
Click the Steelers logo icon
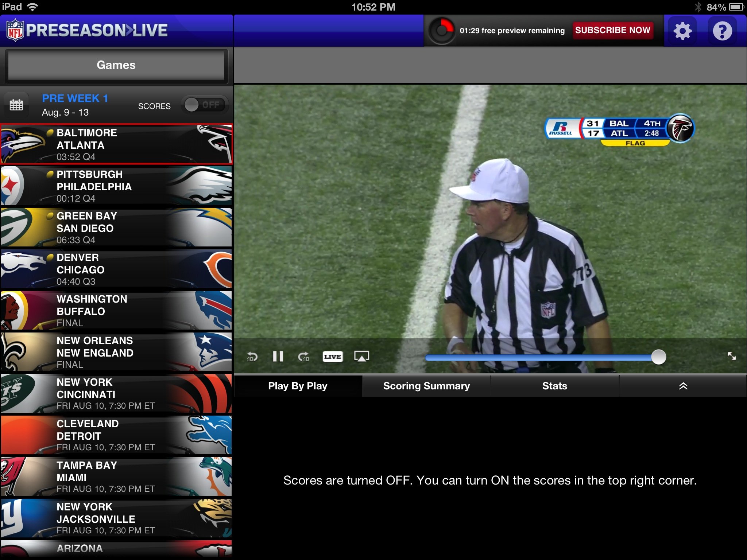[12, 186]
